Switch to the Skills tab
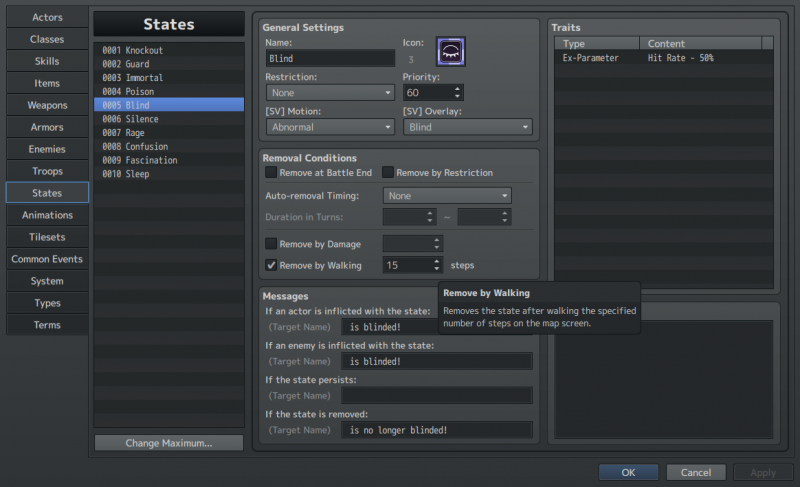Image resolution: width=800 pixels, height=487 pixels. (47, 61)
